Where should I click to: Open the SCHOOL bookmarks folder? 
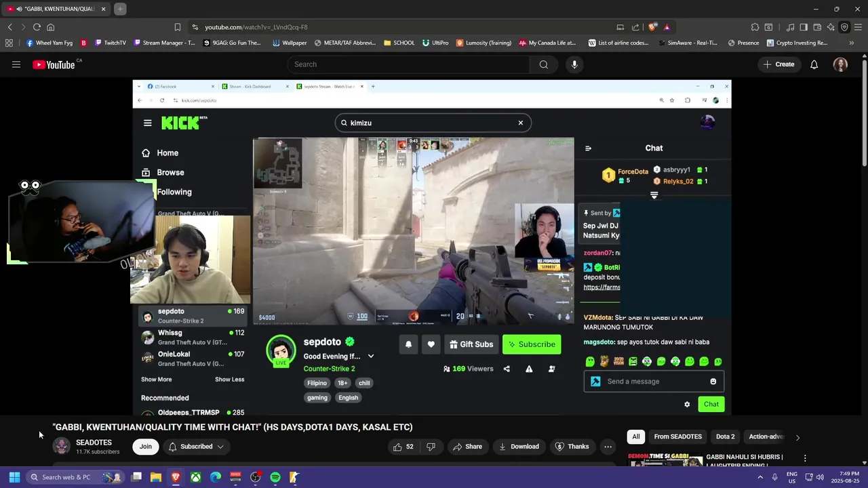point(399,43)
